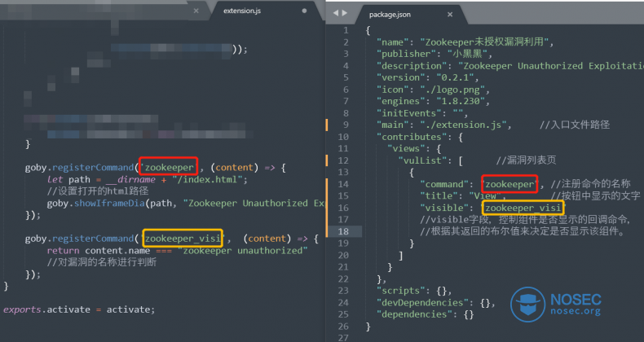Image resolution: width=644 pixels, height=342 pixels.
Task: Click the "devDependencies" key
Action: click(x=425, y=303)
